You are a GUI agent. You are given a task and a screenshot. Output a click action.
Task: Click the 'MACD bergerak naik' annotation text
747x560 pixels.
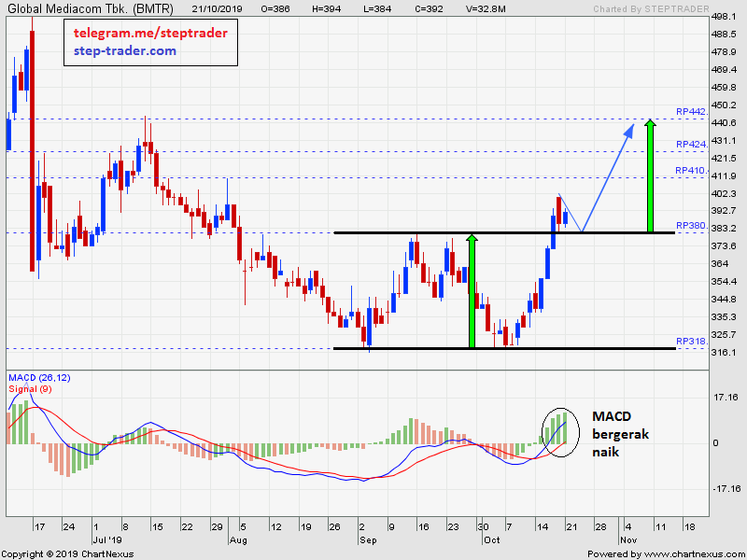pyautogui.click(x=620, y=433)
